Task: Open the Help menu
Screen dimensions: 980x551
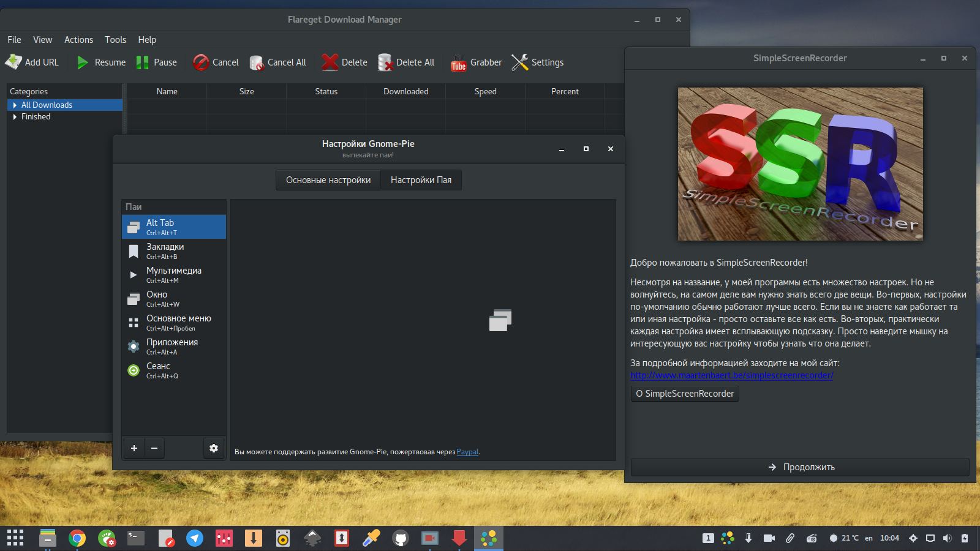Action: (x=147, y=40)
